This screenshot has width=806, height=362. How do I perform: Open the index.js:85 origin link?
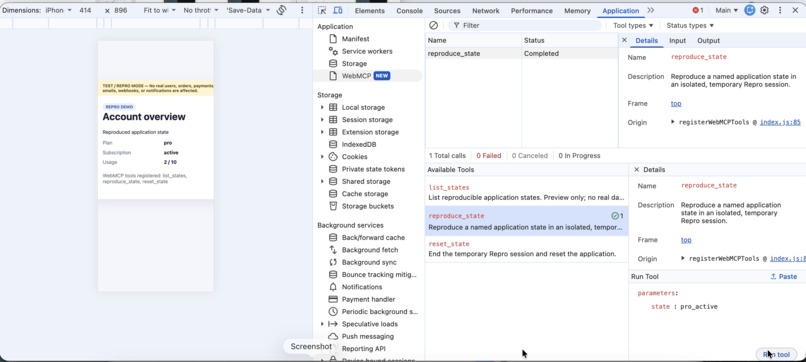(780, 122)
